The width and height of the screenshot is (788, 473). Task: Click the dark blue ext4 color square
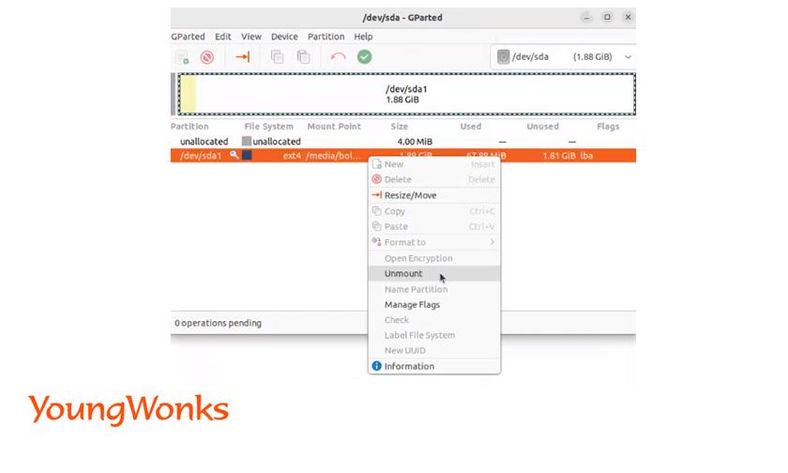point(247,155)
